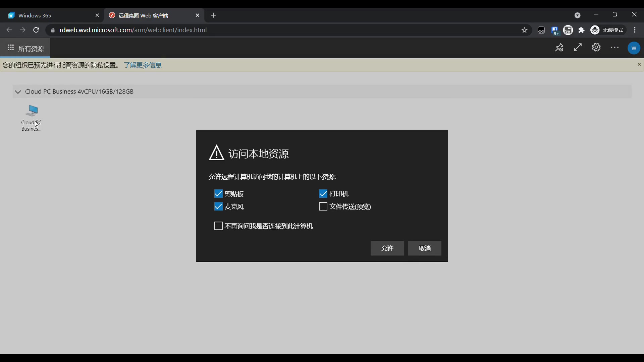Screen dimensions: 644x362
Task: Close the Windows 365 tab
Action: (x=97, y=15)
